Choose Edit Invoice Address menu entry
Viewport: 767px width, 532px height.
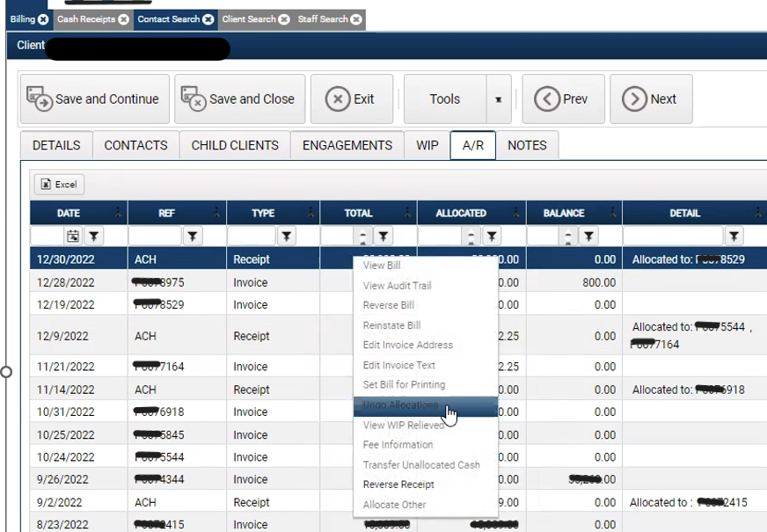(x=426, y=345)
